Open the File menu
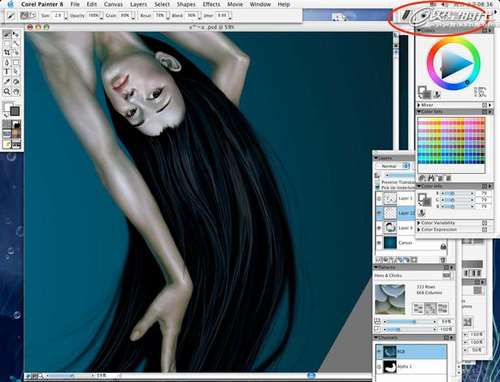The height and width of the screenshot is (382, 500). point(75,4)
